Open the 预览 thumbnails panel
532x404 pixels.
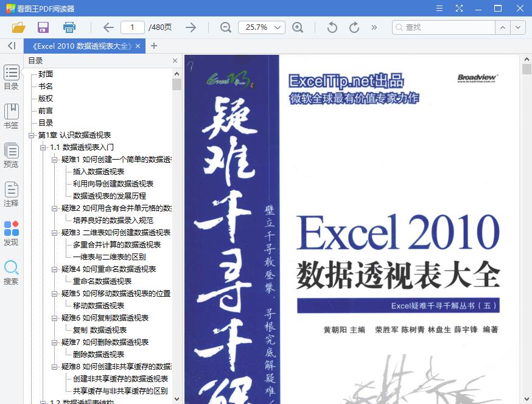coord(11,155)
